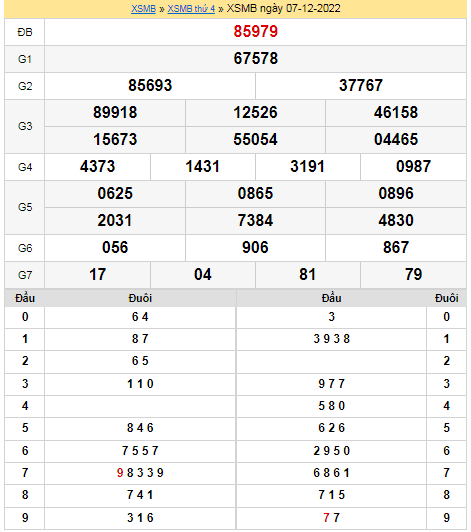The image size is (471, 532).
Task: Click the ĐB row label
Action: pyautogui.click(x=25, y=32)
